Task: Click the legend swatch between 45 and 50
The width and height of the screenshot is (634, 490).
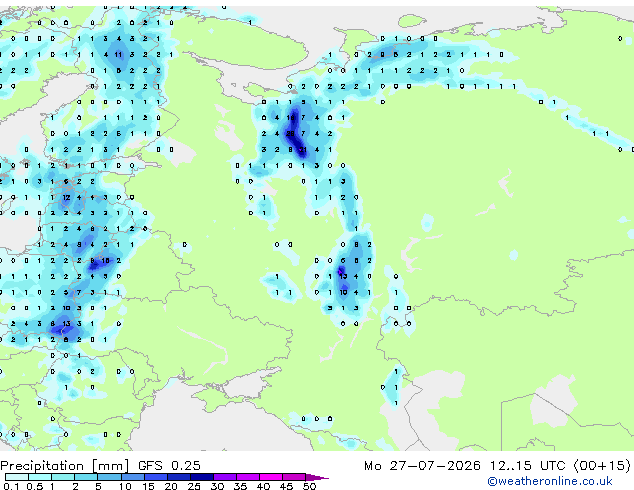Action: tap(294, 477)
